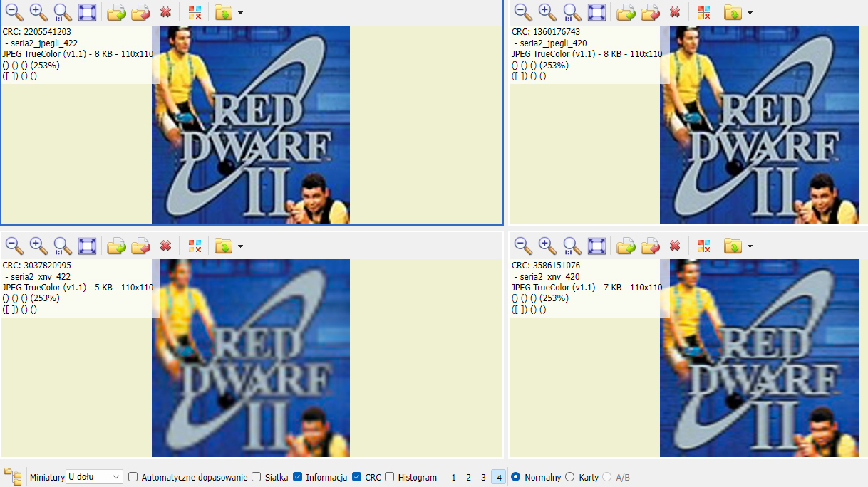Uncheck the CRC checkbox
The height and width of the screenshot is (487, 868).
tap(357, 477)
